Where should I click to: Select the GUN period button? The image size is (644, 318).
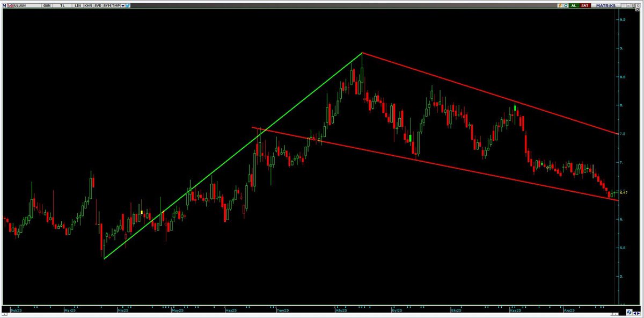[47, 5]
